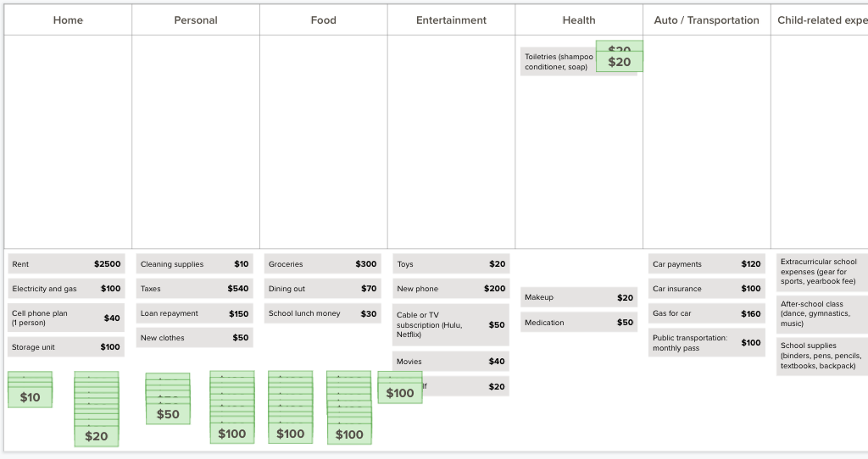Click the Auto / Transportation column header

[706, 20]
